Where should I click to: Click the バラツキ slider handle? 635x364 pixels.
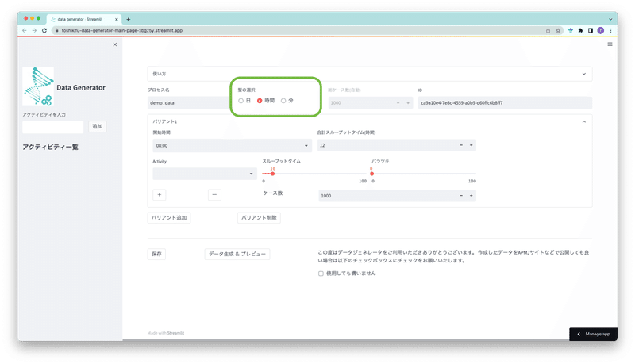[371, 174]
